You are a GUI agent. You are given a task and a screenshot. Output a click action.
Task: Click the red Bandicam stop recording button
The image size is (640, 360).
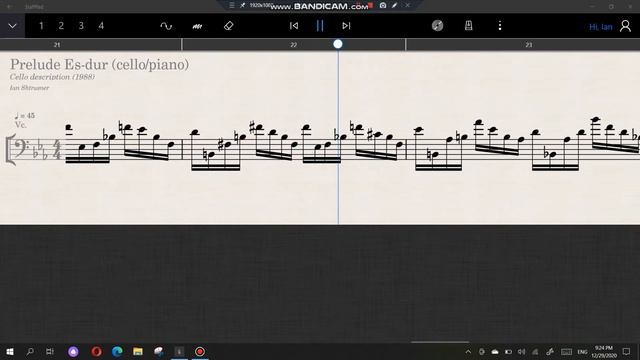tap(371, 5)
